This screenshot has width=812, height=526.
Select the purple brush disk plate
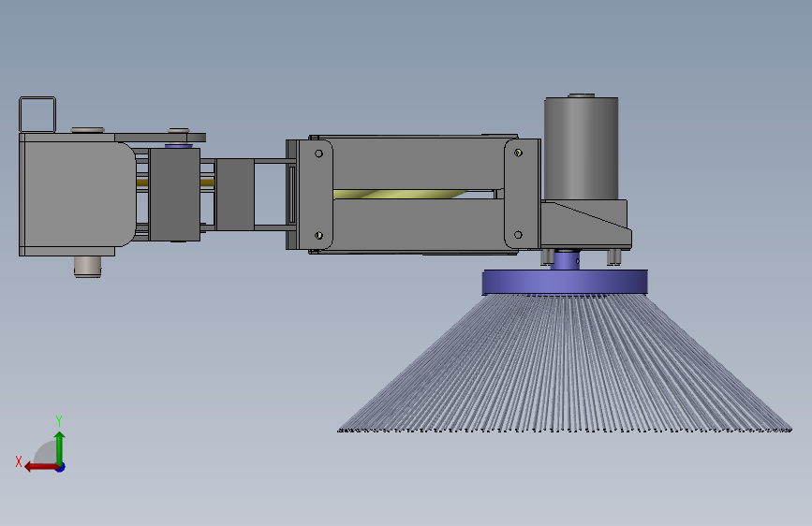[565, 282]
